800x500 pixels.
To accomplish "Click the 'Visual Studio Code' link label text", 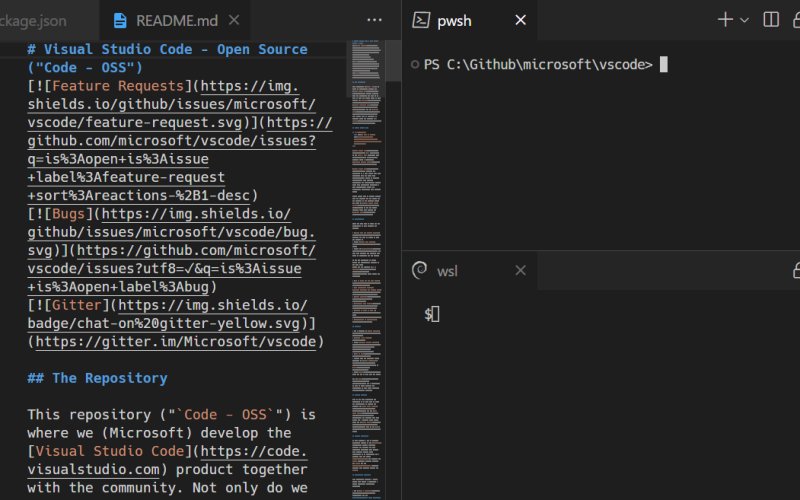I will (x=110, y=451).
